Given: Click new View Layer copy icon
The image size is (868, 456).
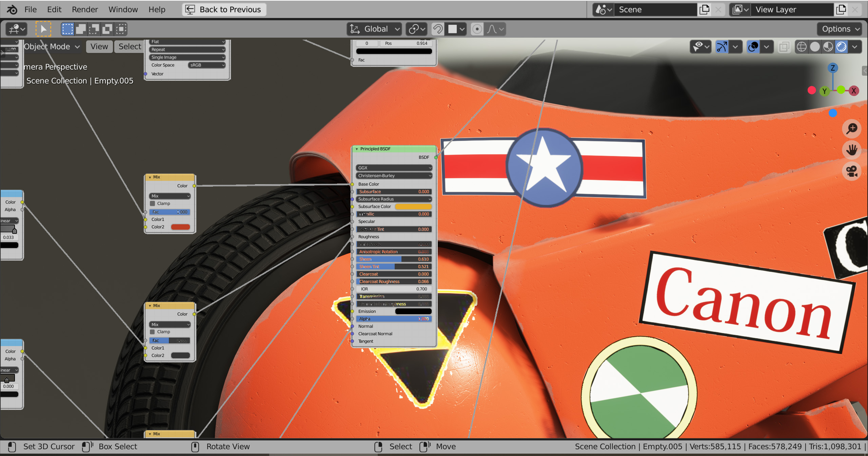Looking at the screenshot, I should coord(841,9).
